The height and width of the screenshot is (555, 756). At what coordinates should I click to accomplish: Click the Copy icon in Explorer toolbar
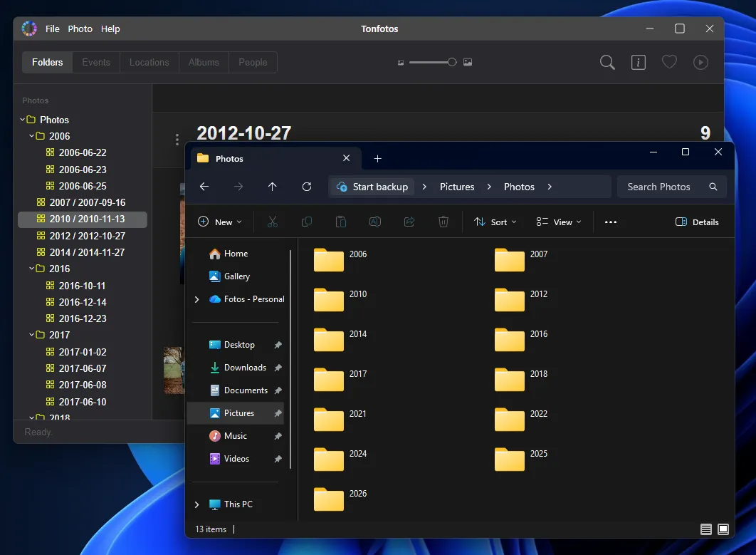tap(307, 222)
